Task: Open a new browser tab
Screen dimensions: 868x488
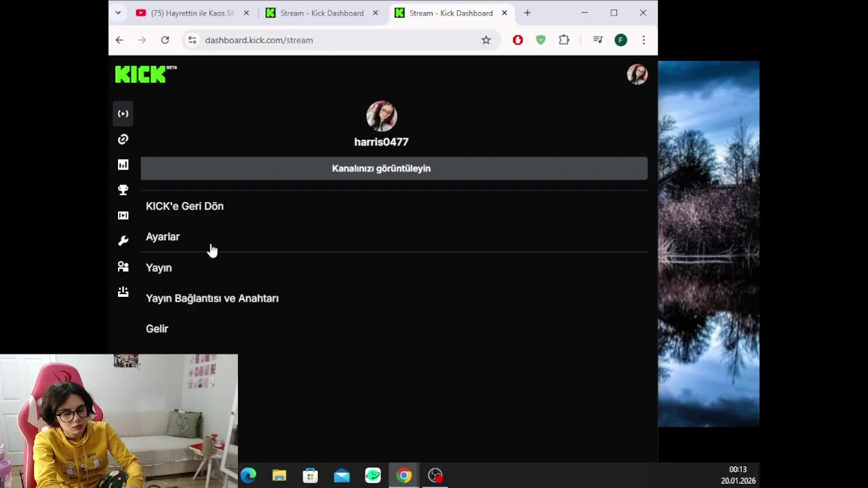Action: [527, 13]
